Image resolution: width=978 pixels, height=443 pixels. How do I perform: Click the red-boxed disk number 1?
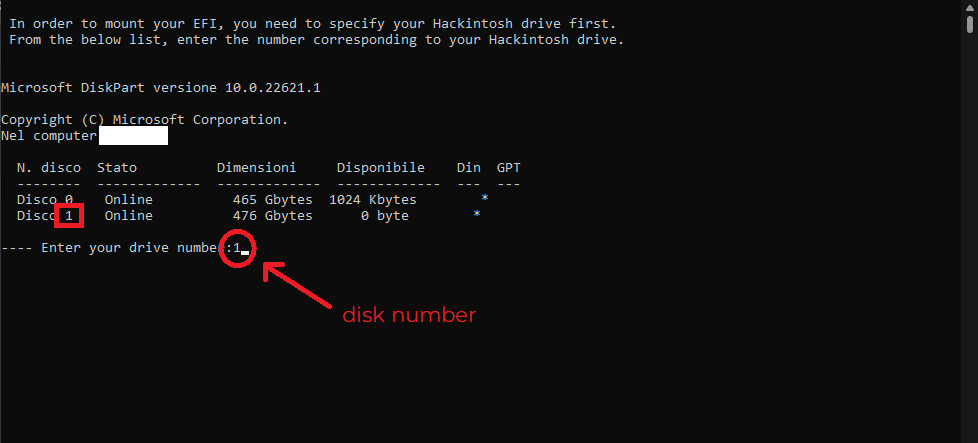69,216
